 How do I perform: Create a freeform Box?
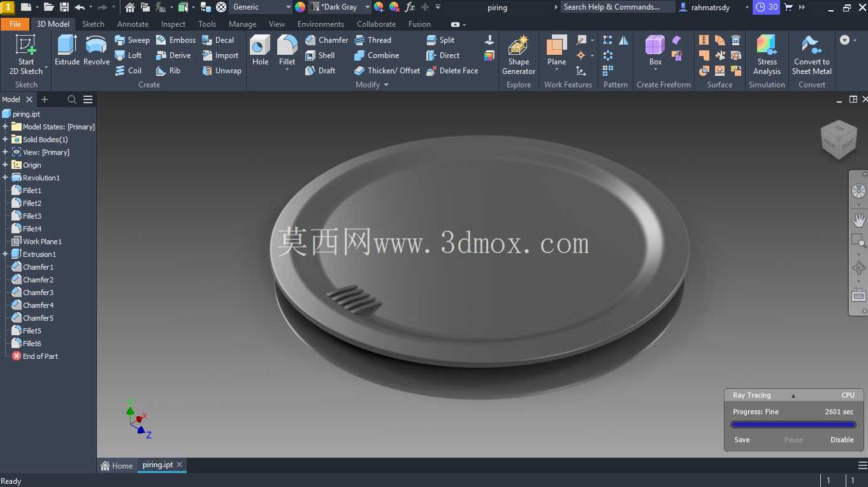tap(655, 50)
